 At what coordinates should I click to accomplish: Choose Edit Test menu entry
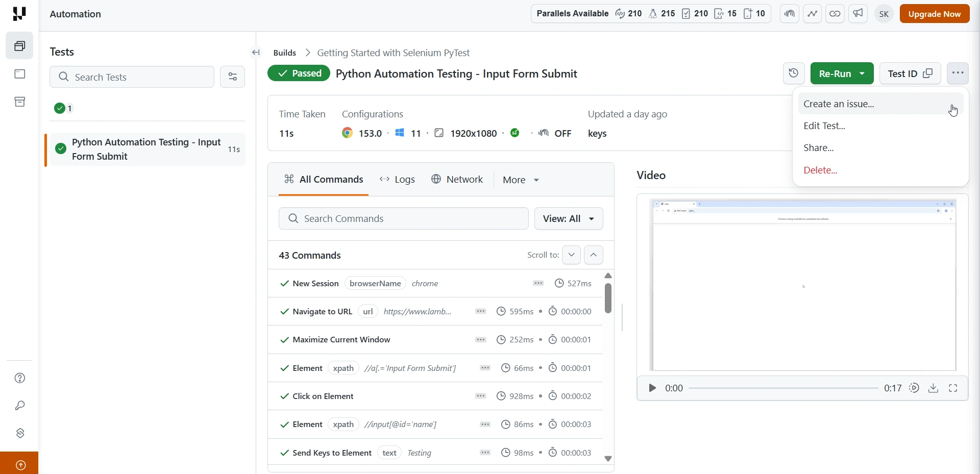[x=881, y=126]
